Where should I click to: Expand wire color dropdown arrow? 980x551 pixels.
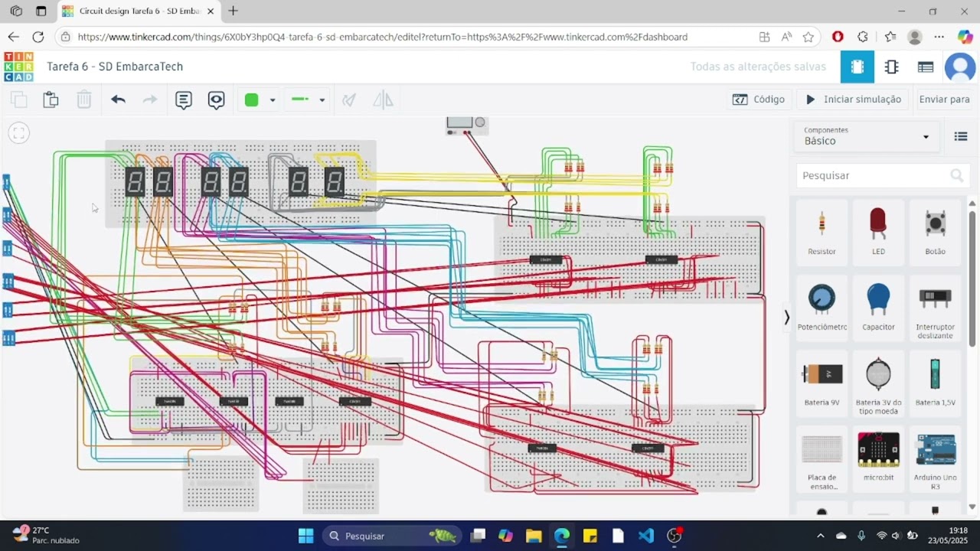coord(272,100)
